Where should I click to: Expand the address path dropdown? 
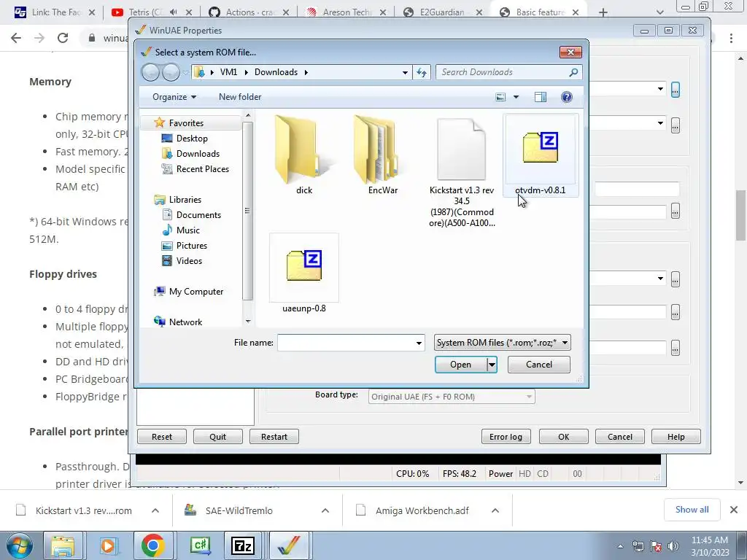tap(405, 72)
